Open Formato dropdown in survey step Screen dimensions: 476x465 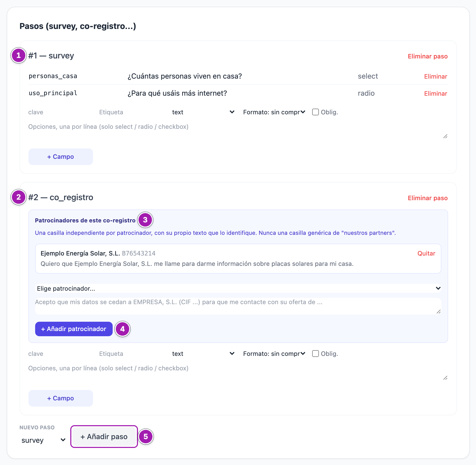click(274, 112)
